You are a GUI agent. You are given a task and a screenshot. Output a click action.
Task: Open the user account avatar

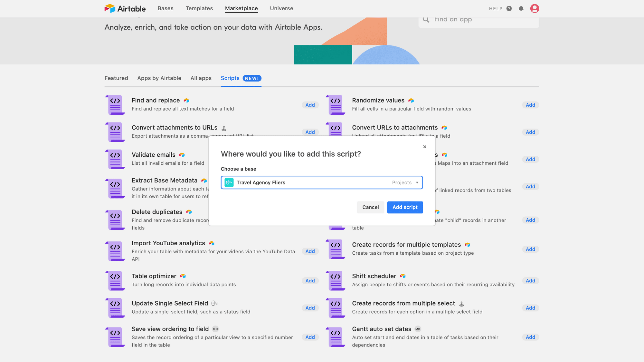click(x=535, y=8)
